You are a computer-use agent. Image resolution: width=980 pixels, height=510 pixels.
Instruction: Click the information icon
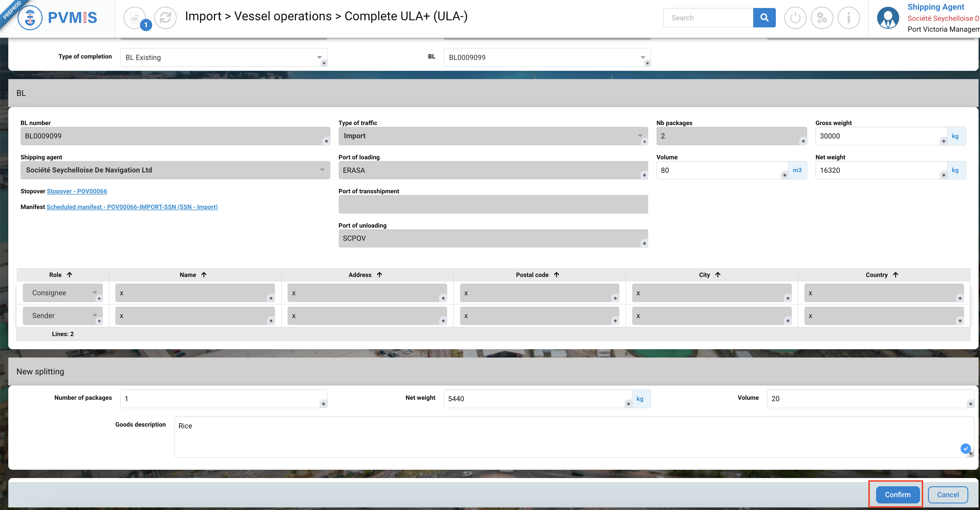(x=848, y=17)
